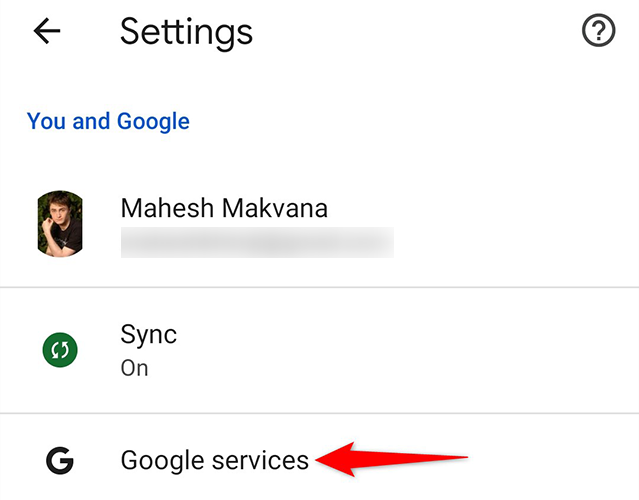Tap the Mahesh Makvana profile photo

[x=60, y=224]
